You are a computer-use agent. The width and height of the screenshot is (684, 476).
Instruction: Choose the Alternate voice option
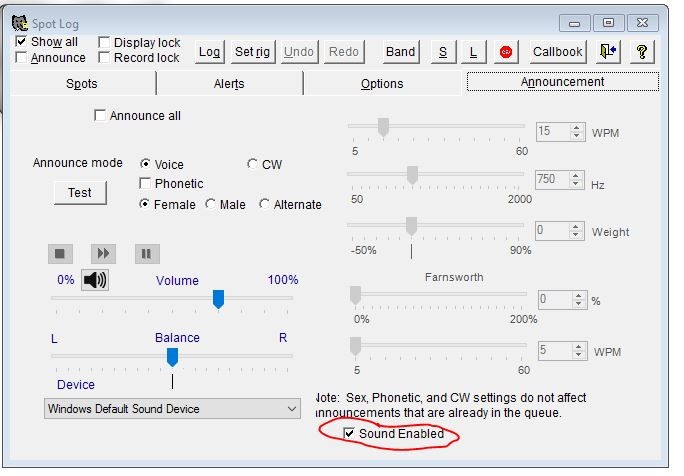[264, 204]
